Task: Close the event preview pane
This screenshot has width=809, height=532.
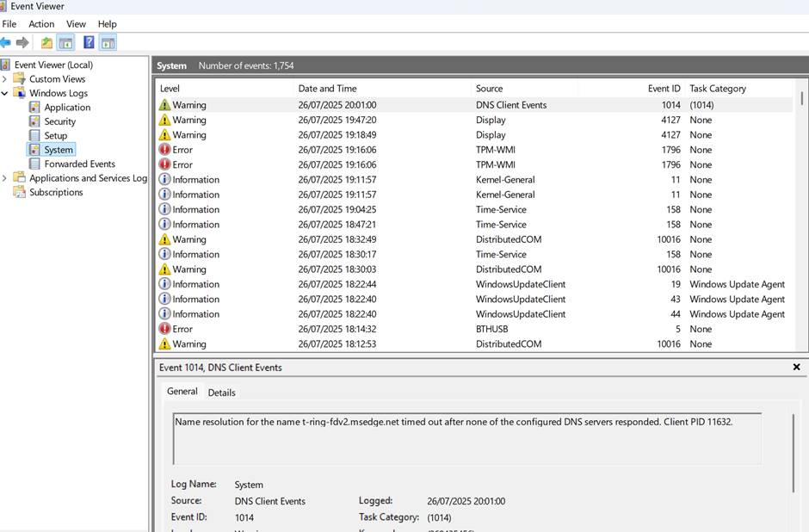Action: (x=797, y=367)
